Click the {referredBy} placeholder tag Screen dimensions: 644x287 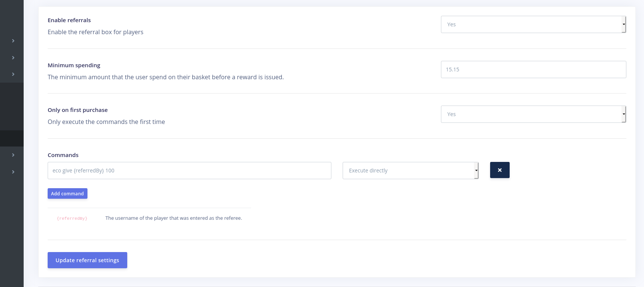72,218
